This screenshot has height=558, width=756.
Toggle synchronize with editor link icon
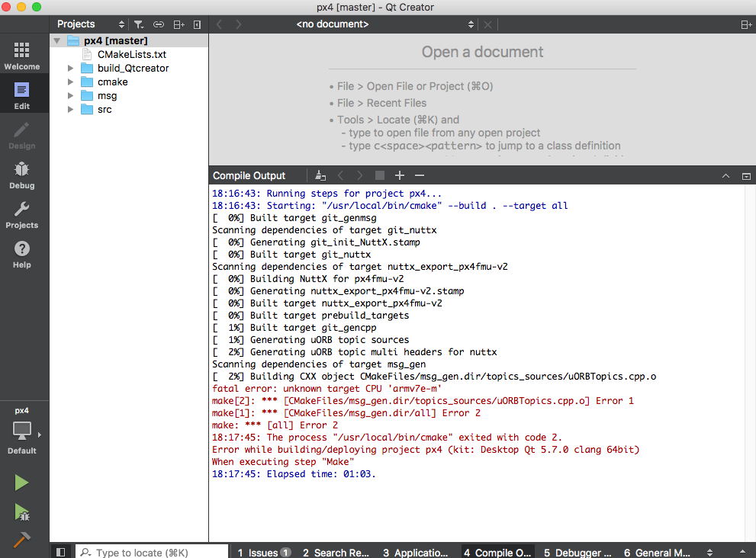point(159,24)
